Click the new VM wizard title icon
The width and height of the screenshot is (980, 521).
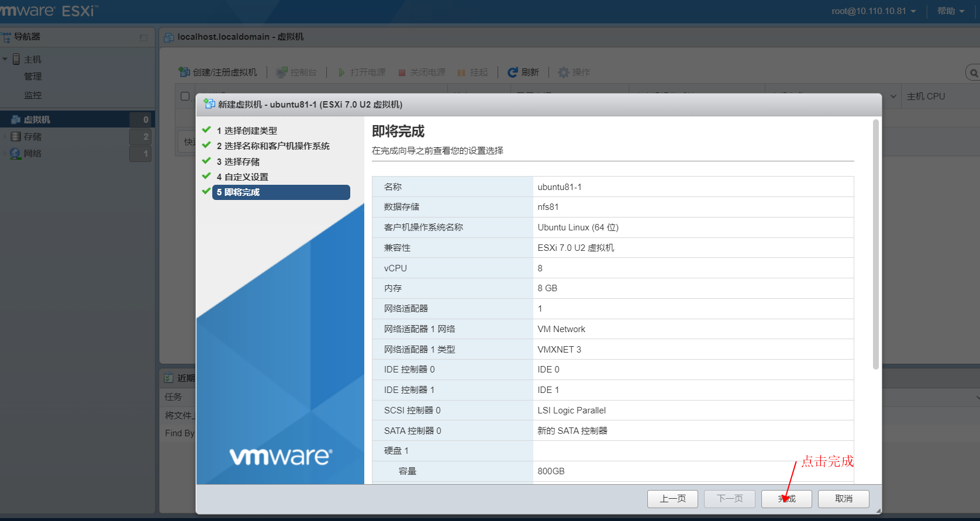coord(209,104)
